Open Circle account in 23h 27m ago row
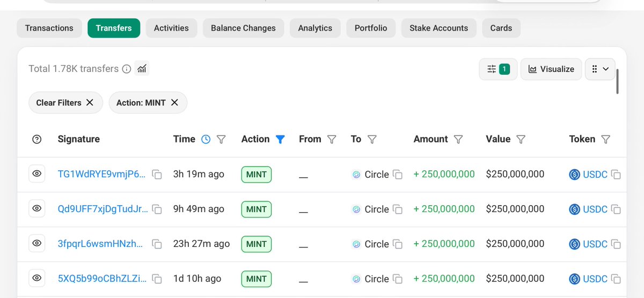This screenshot has width=644, height=298. coord(376,244)
